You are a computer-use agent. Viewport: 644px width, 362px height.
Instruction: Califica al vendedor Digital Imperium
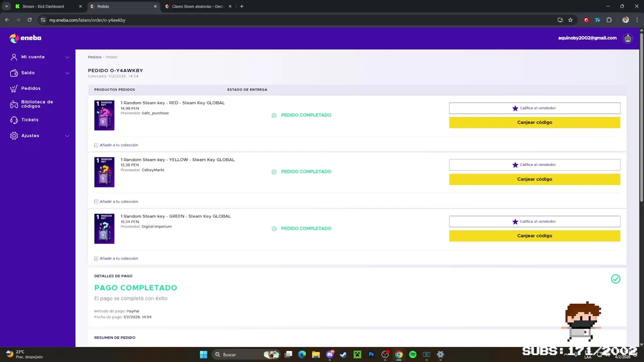534,222
